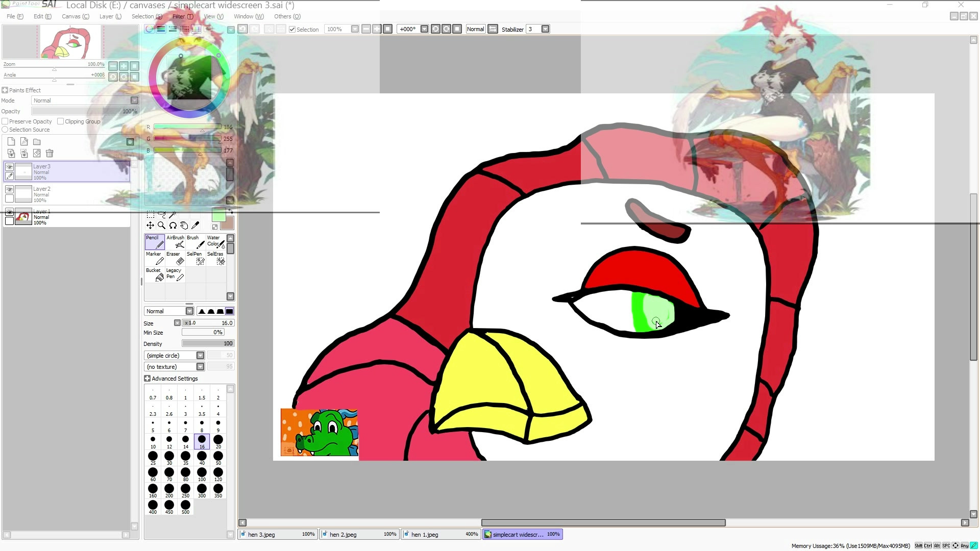Pick the Rotate view tool
This screenshot has width=980, height=551.
(x=173, y=226)
